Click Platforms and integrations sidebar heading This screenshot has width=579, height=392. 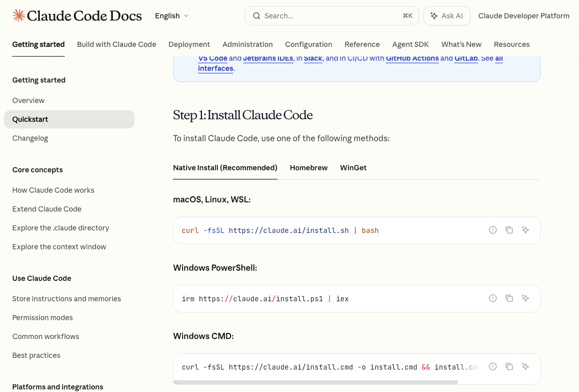(x=58, y=387)
